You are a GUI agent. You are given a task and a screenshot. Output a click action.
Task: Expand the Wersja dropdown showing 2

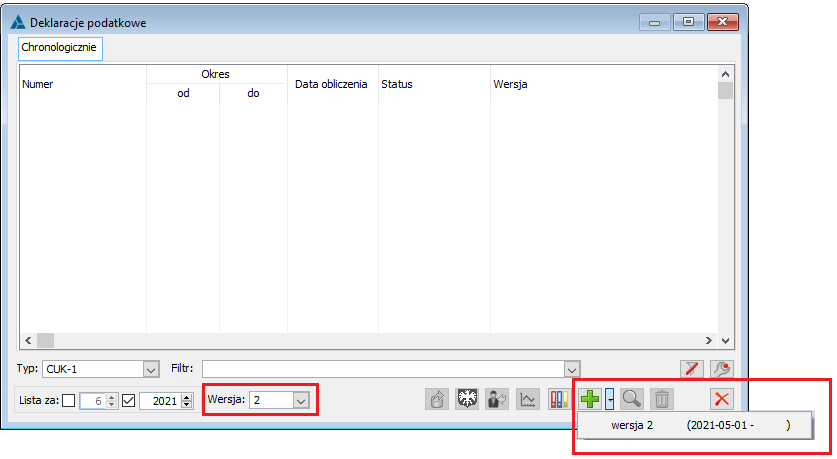tap(301, 400)
